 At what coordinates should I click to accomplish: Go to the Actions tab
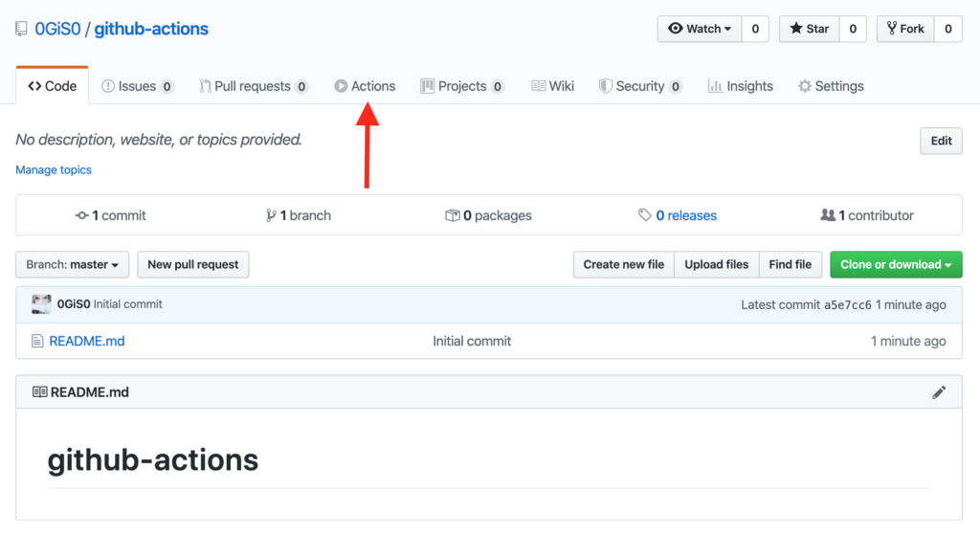[365, 86]
